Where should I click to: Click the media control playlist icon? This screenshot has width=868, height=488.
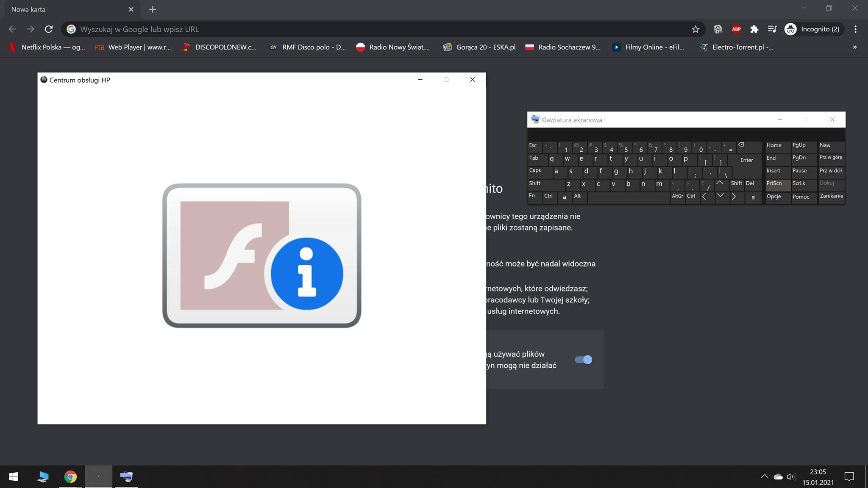pyautogui.click(x=772, y=29)
